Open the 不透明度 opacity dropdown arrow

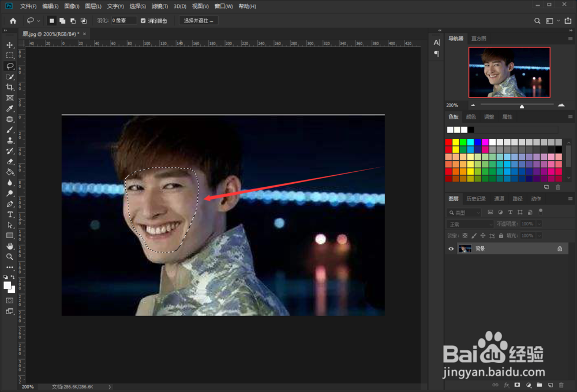click(x=539, y=224)
